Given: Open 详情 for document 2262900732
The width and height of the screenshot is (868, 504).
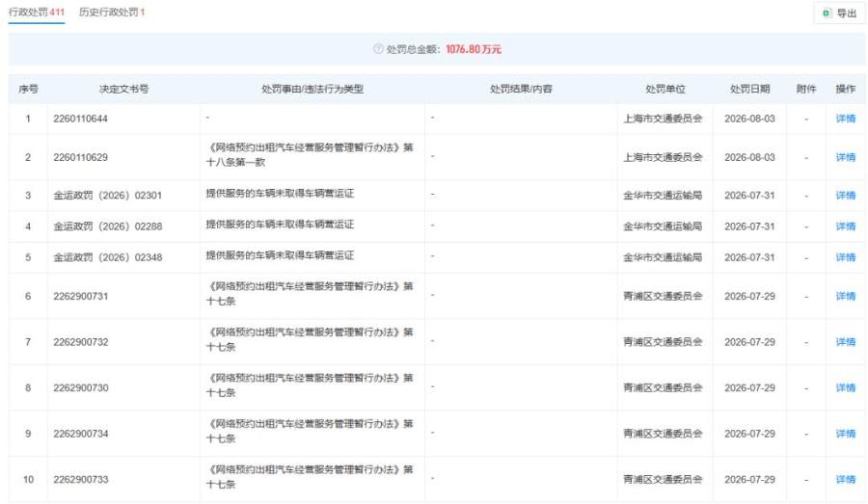Looking at the screenshot, I should [845, 342].
